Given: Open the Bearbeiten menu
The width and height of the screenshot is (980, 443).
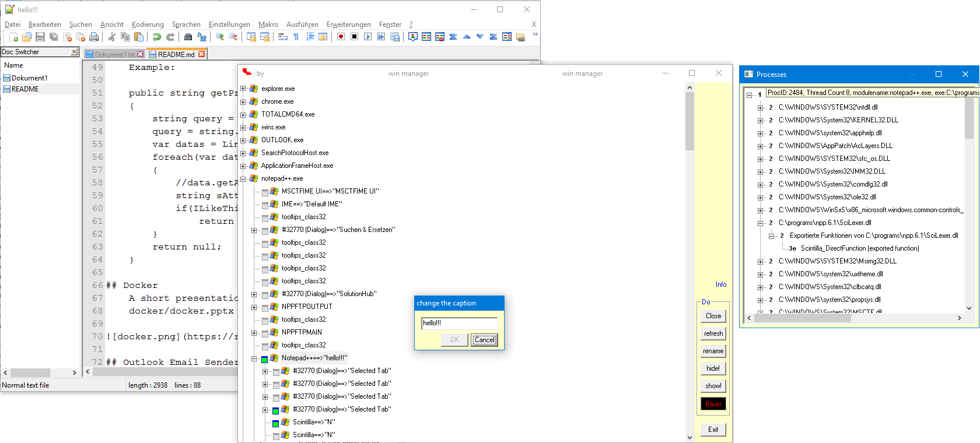Looking at the screenshot, I should 45,24.
